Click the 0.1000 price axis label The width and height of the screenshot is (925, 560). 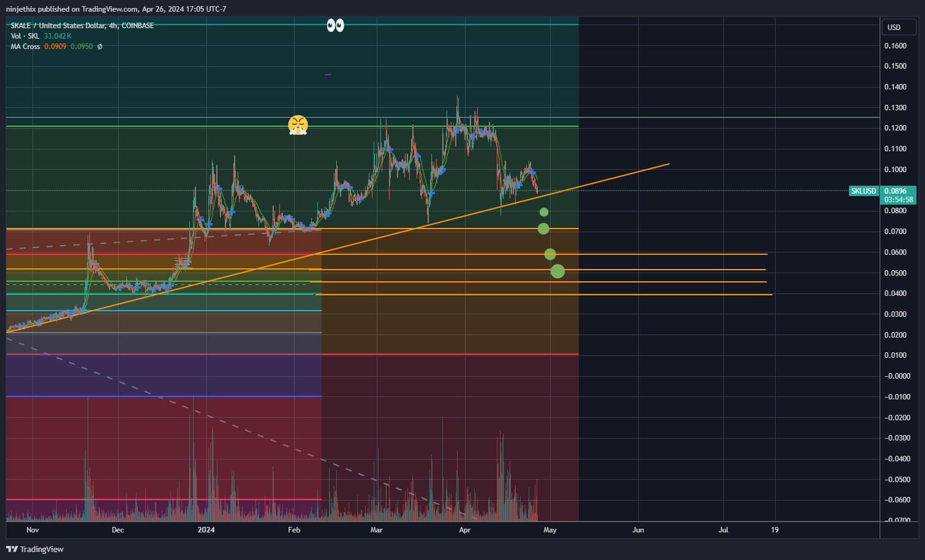tap(896, 170)
